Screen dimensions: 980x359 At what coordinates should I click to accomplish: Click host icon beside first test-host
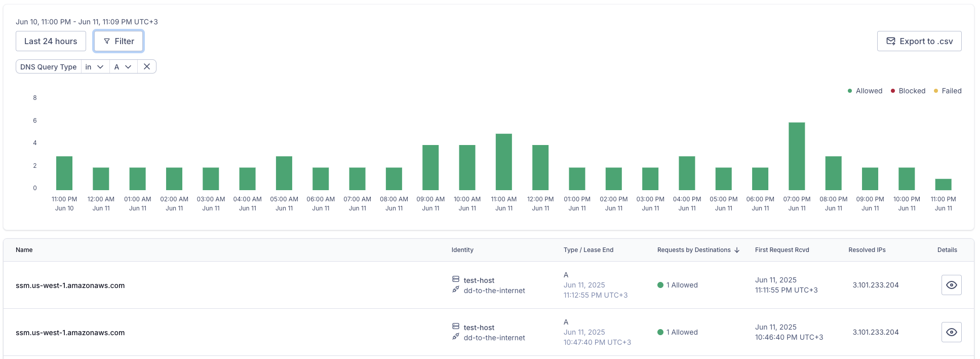456,279
